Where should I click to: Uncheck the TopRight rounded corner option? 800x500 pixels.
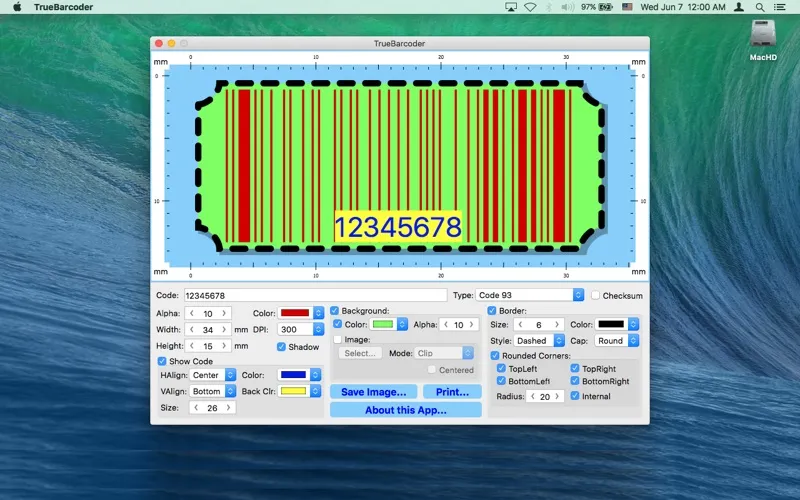pos(575,369)
